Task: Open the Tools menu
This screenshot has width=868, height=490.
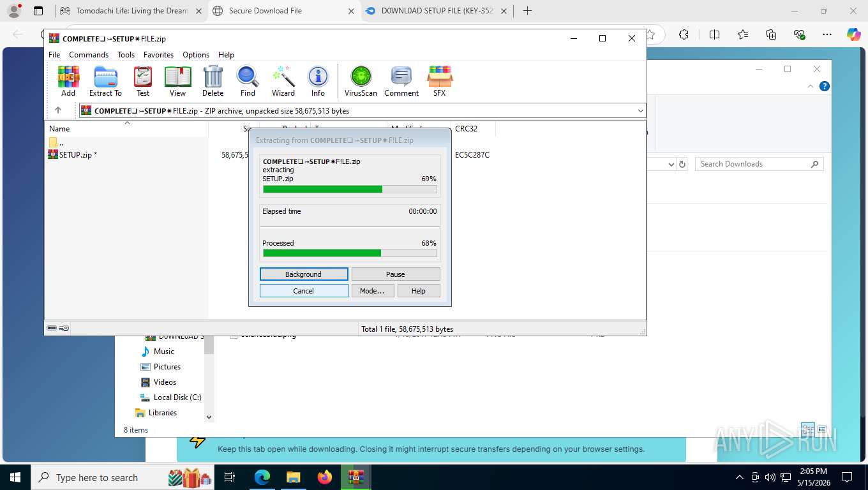Action: click(x=126, y=55)
